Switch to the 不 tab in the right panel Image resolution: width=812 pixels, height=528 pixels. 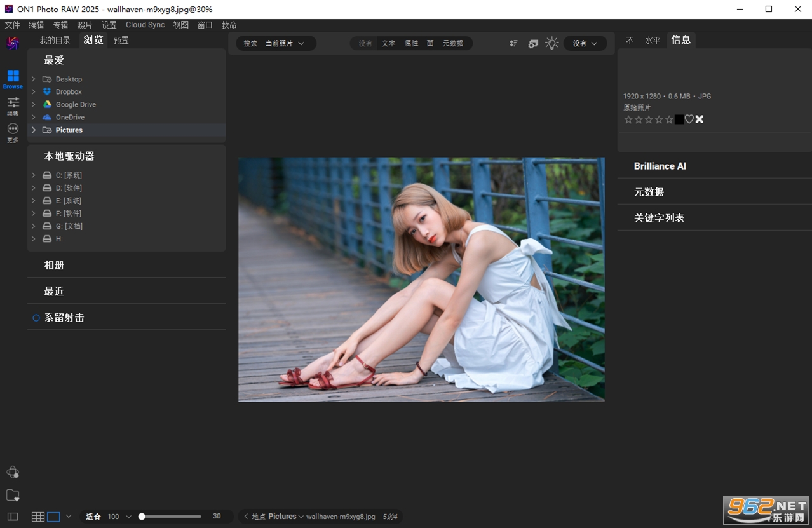click(630, 40)
